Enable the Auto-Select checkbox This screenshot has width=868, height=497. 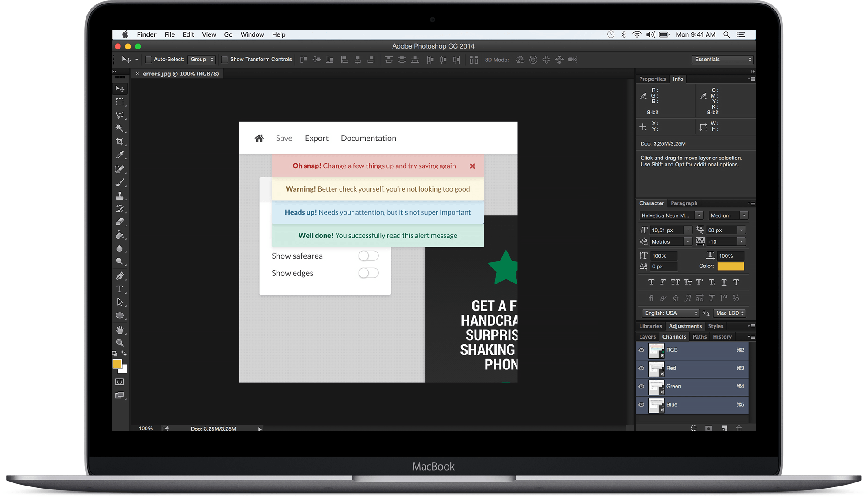coord(149,60)
